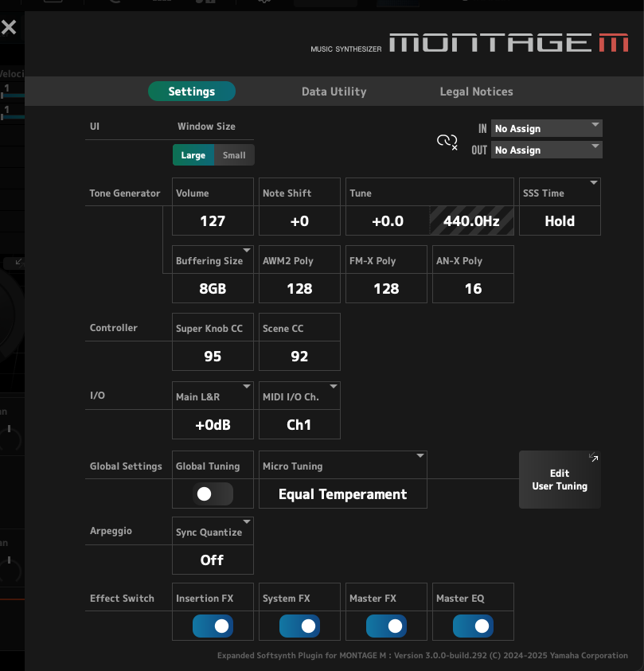Select the Small window size button
The height and width of the screenshot is (671, 644).
[x=234, y=155]
